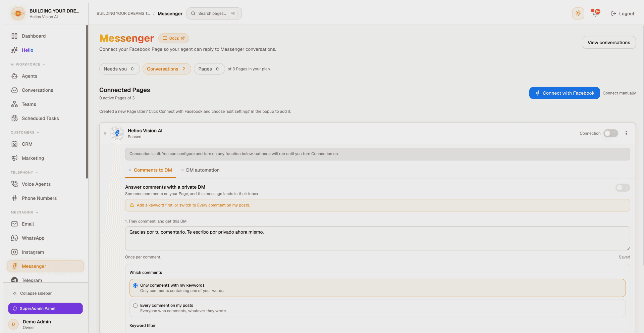Switch to the Comments to DM tab
The height and width of the screenshot is (333, 644).
tap(151, 170)
